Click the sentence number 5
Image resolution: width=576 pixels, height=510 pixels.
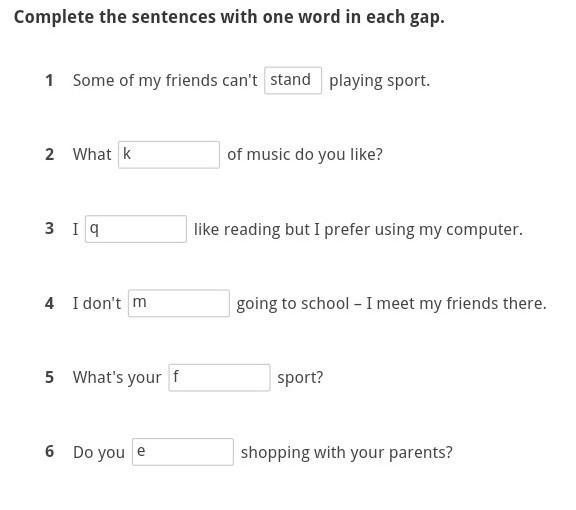point(50,377)
